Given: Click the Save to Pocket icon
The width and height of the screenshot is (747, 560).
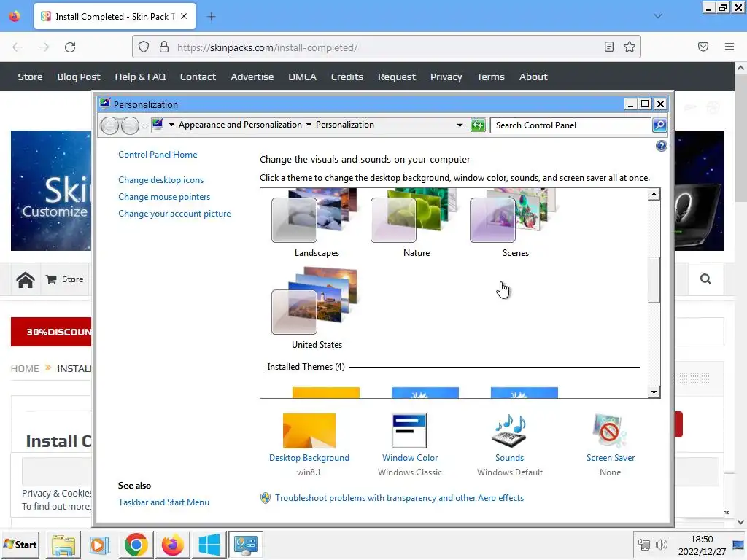Looking at the screenshot, I should (x=703, y=47).
